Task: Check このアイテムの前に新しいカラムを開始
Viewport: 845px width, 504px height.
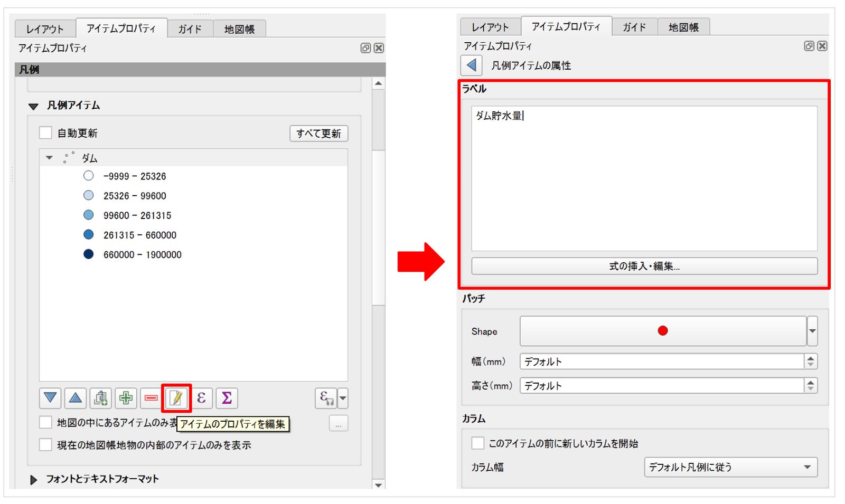Action: (x=478, y=443)
